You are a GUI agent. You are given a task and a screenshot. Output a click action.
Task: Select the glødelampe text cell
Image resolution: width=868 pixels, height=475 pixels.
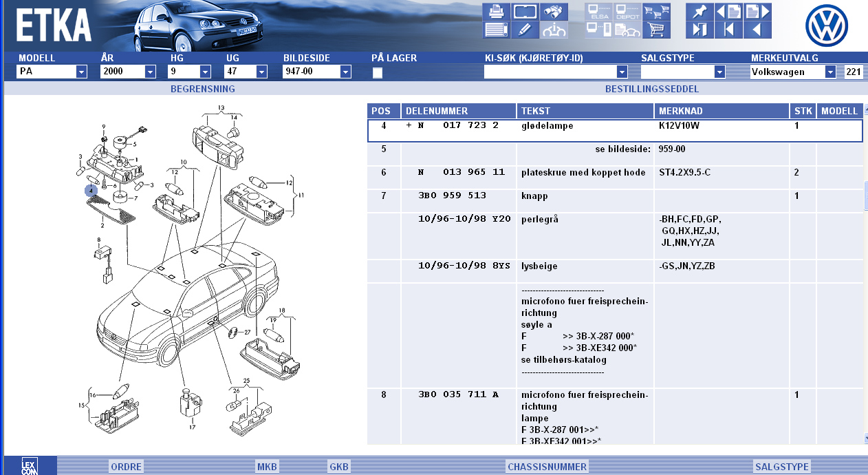(x=585, y=130)
